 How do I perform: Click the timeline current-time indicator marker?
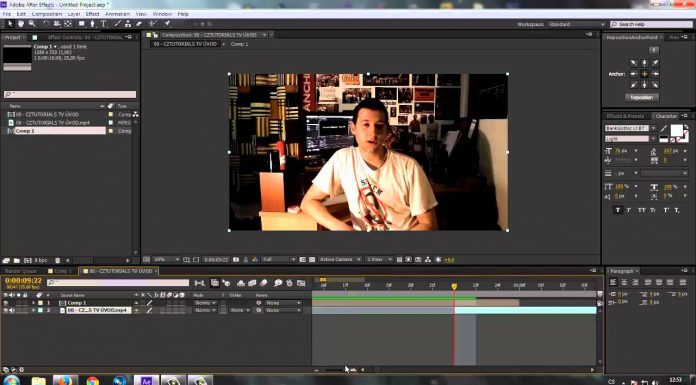coord(454,287)
